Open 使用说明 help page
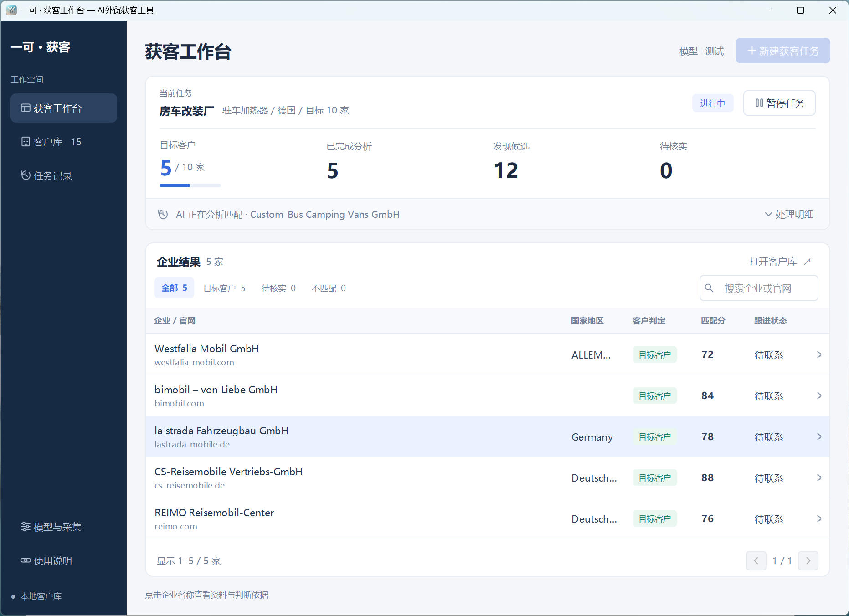 64,560
